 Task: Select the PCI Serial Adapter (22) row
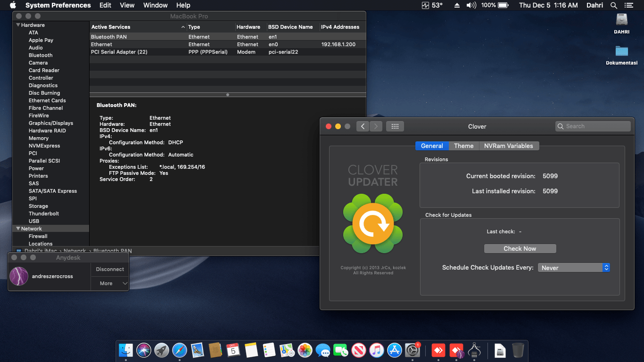pos(228,52)
